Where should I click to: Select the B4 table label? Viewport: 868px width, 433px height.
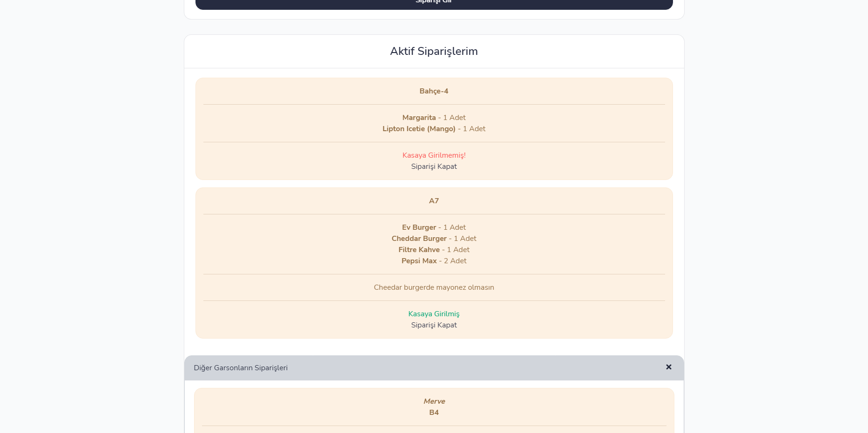click(434, 413)
